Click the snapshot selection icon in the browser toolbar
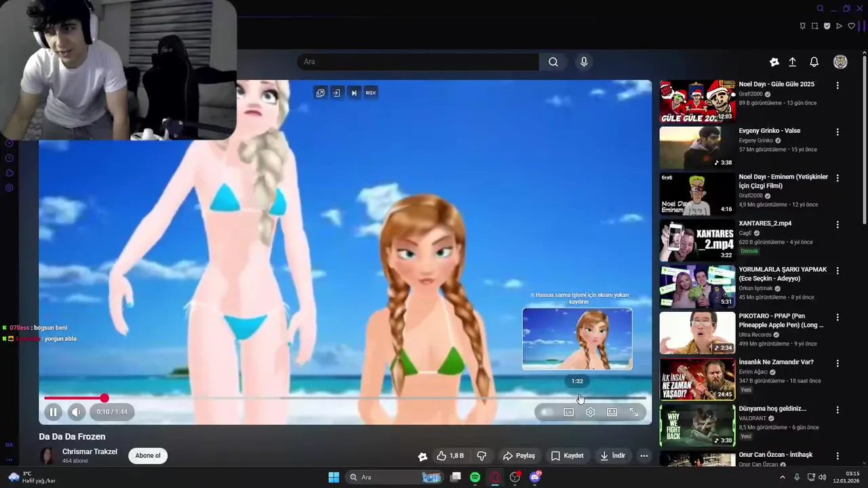This screenshot has width=868, height=488. 814,26
